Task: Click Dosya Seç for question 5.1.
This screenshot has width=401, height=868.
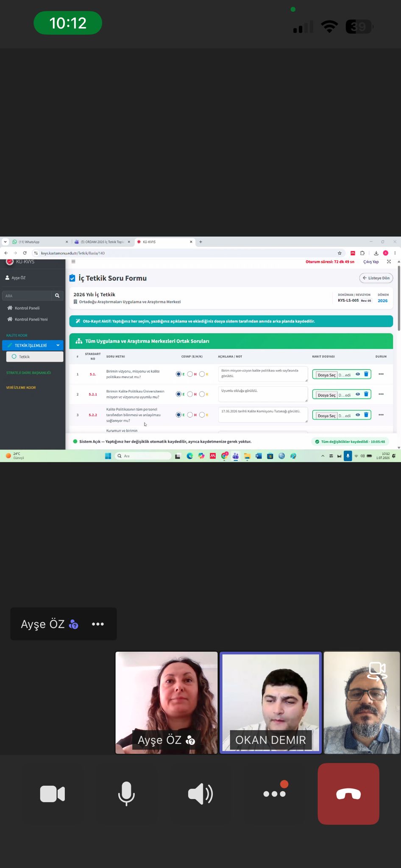Action: 326,375
